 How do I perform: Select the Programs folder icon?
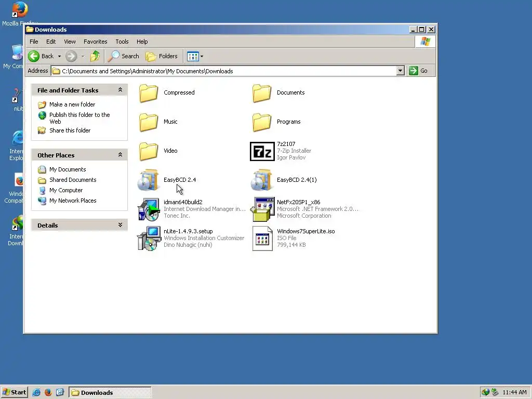point(262,122)
